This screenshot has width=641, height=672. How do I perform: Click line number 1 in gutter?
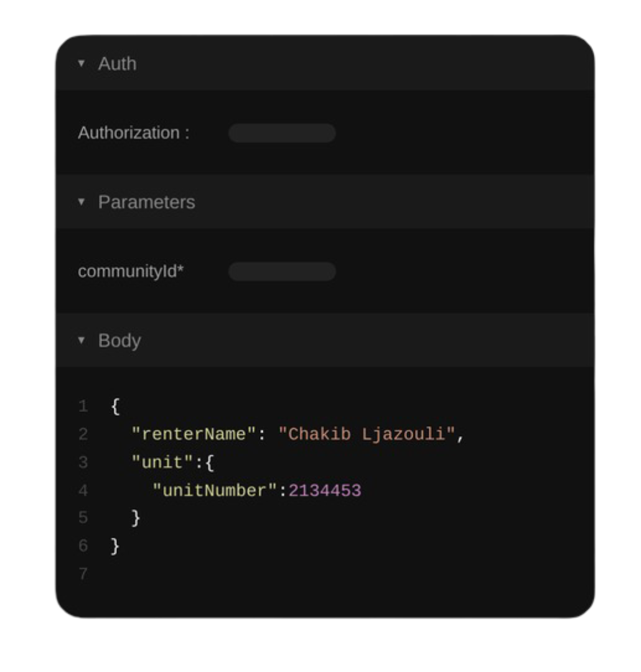pos(83,407)
